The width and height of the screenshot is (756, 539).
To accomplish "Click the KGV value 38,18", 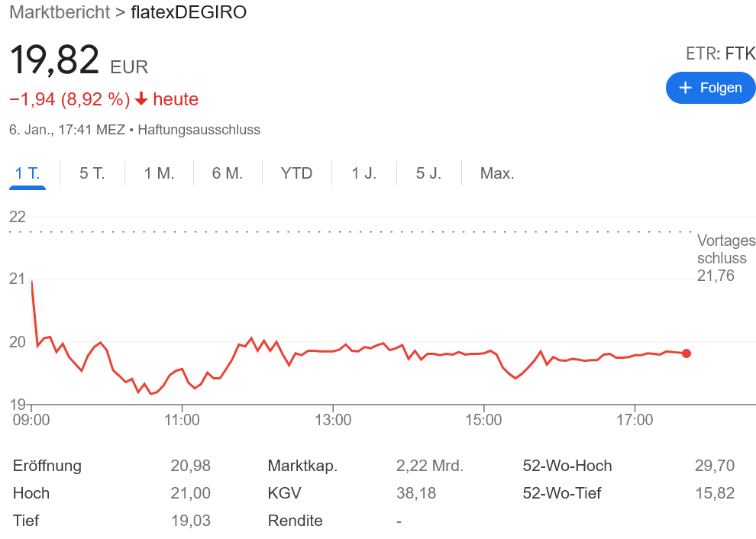I will click(x=415, y=492).
